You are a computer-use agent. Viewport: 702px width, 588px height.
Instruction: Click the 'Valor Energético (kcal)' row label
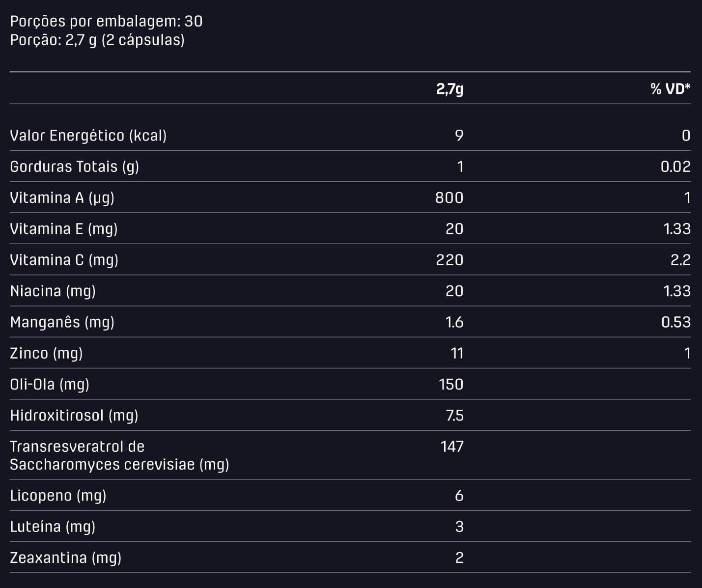click(88, 136)
